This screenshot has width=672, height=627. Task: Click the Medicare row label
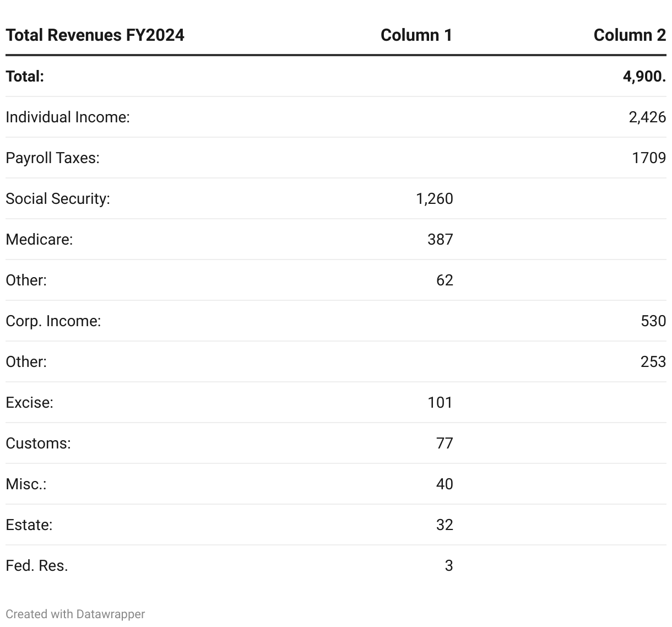click(x=39, y=240)
